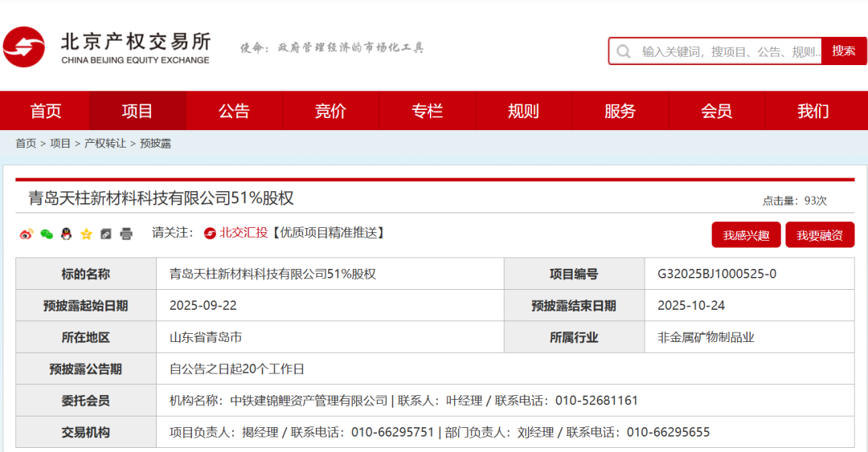Click the 我要融资 button
Viewport: 868px width, 452px height.
(820, 235)
